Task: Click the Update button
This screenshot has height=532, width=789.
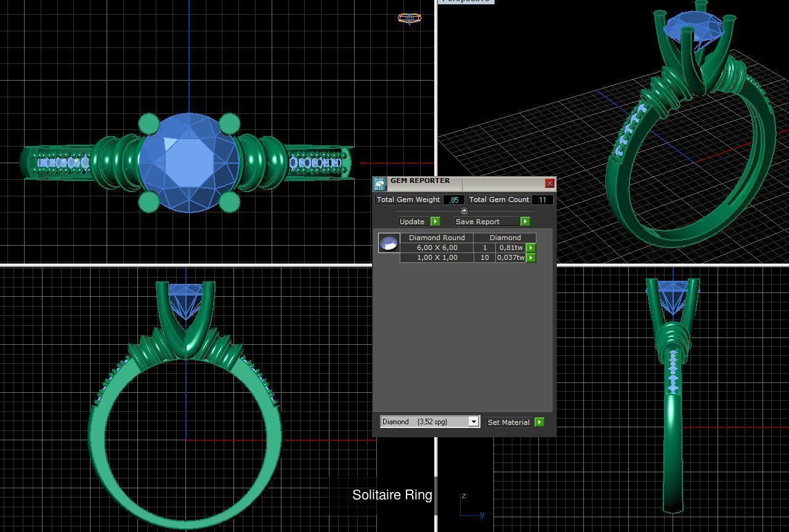Action: tap(413, 222)
